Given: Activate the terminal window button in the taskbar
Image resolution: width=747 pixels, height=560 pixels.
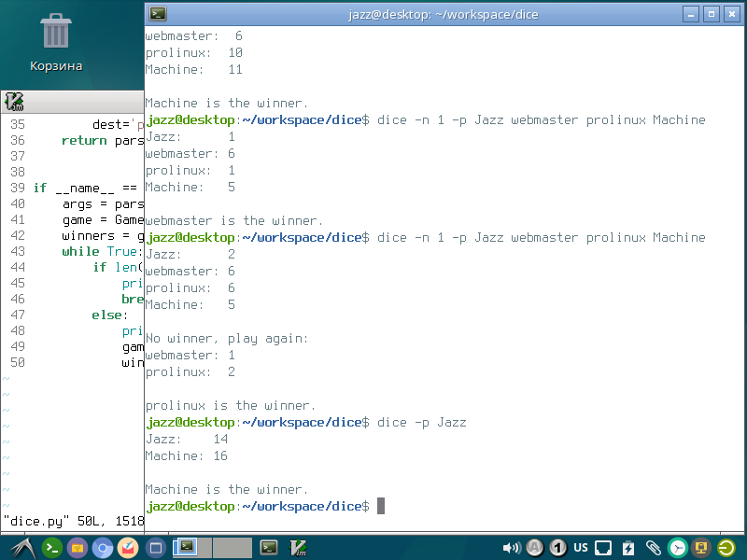Looking at the screenshot, I should tap(269, 548).
